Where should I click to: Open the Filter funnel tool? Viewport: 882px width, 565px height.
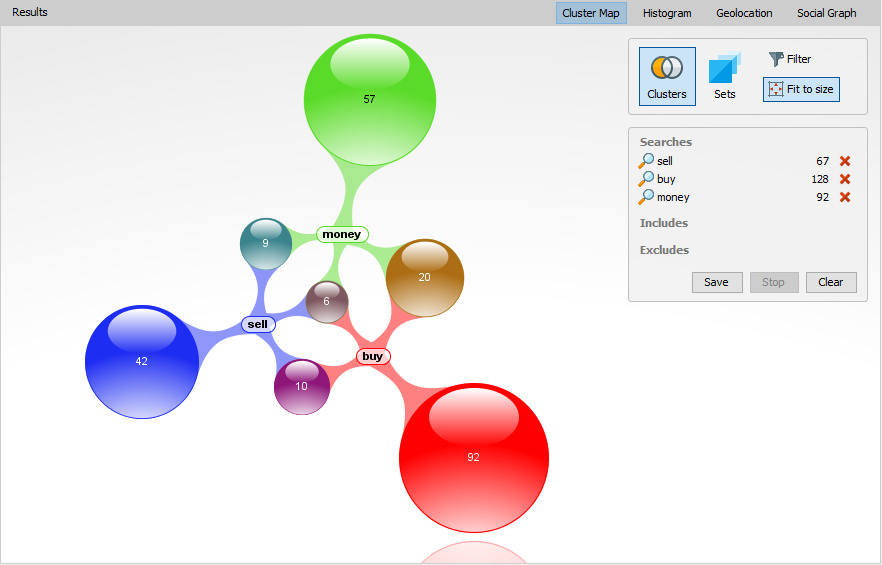790,59
